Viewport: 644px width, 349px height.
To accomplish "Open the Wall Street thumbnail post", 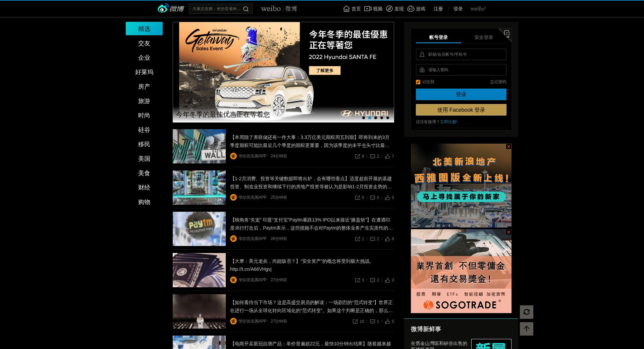I will 199,146.
